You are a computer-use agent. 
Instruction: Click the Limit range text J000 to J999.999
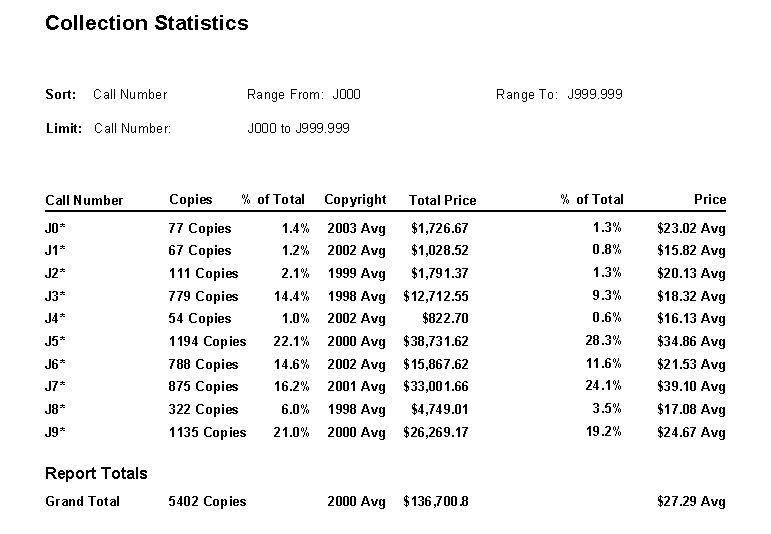click(x=298, y=128)
